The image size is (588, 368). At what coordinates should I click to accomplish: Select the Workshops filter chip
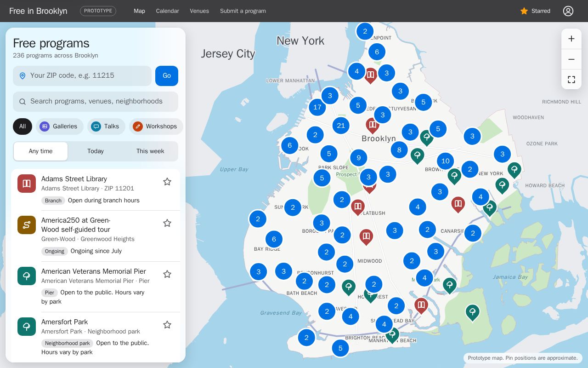[x=156, y=126]
